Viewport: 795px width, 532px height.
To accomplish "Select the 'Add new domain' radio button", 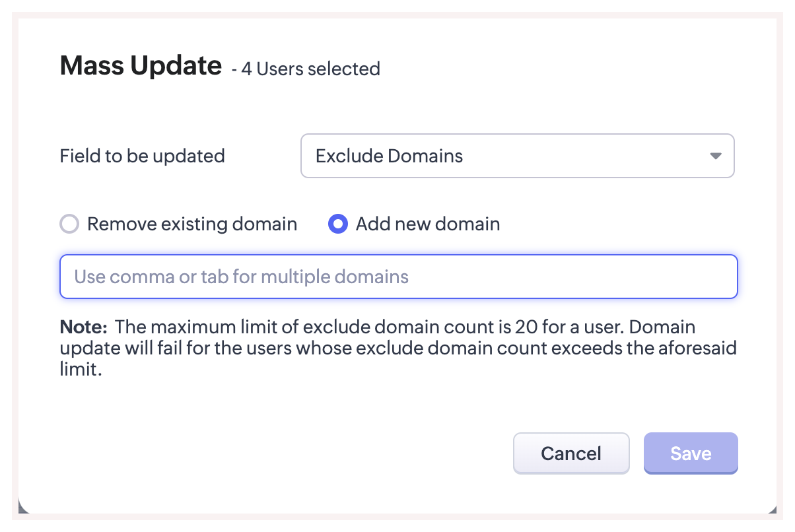I will pyautogui.click(x=338, y=224).
